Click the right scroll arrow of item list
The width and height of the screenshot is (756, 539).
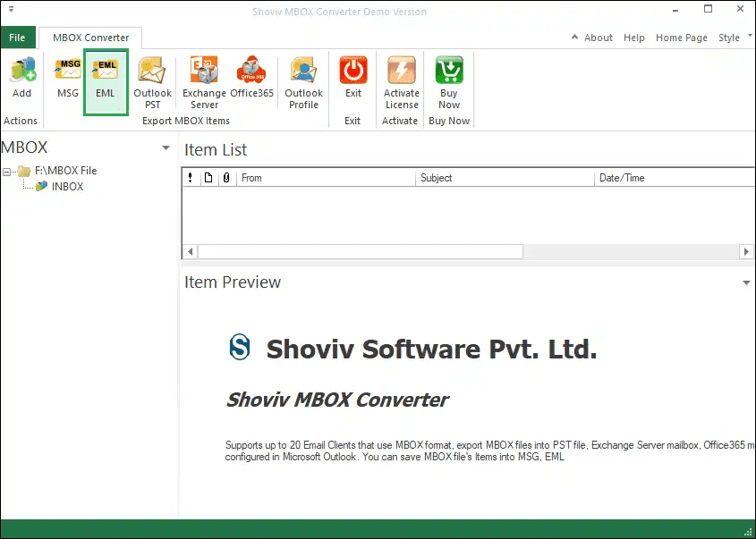(x=746, y=251)
